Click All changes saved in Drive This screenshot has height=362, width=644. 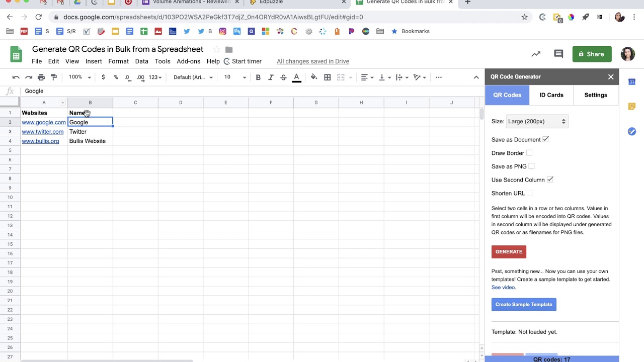pyautogui.click(x=313, y=61)
